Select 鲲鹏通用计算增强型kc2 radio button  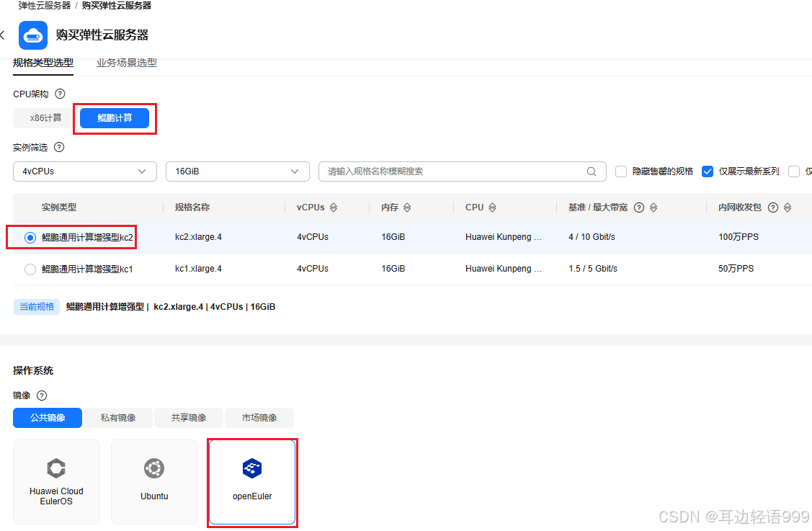30,237
